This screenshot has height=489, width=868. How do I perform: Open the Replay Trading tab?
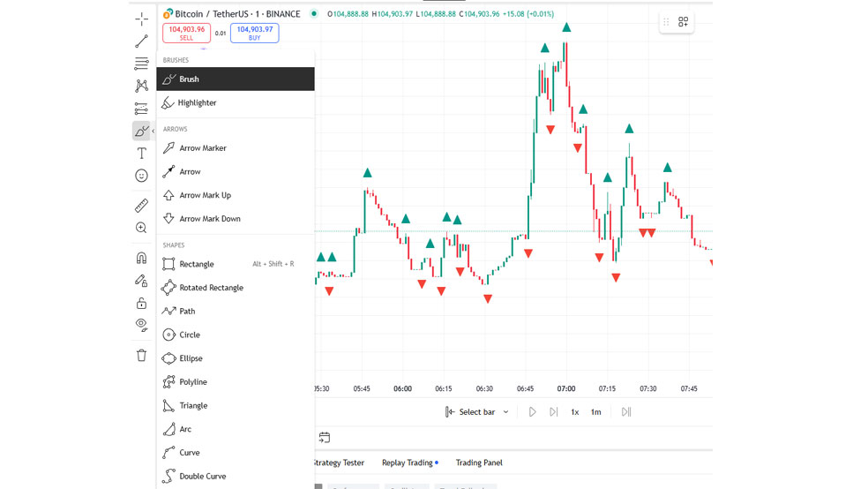tap(408, 463)
